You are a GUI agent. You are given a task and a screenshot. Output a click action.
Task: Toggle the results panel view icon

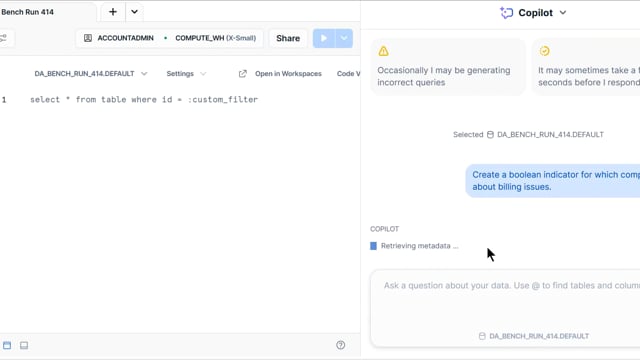pos(7,345)
